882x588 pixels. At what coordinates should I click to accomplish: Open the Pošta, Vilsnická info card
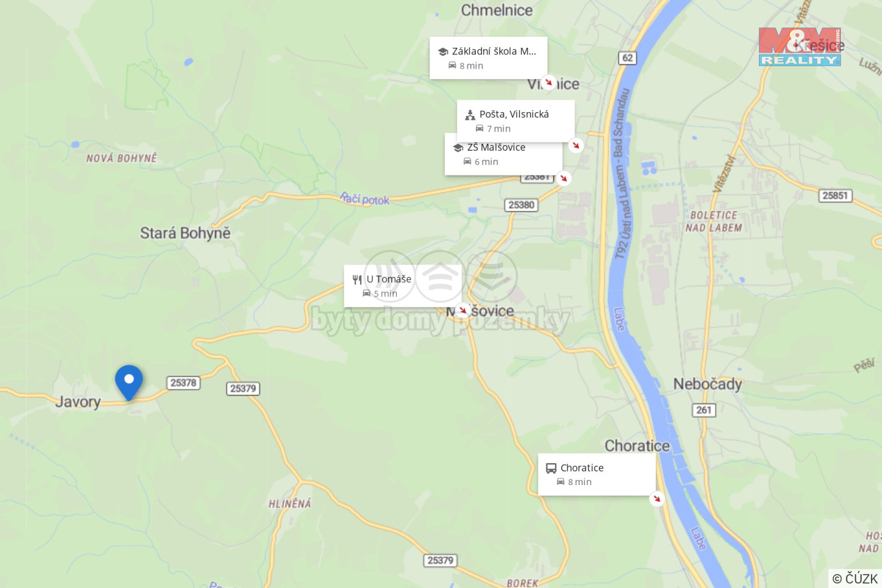[x=516, y=121]
